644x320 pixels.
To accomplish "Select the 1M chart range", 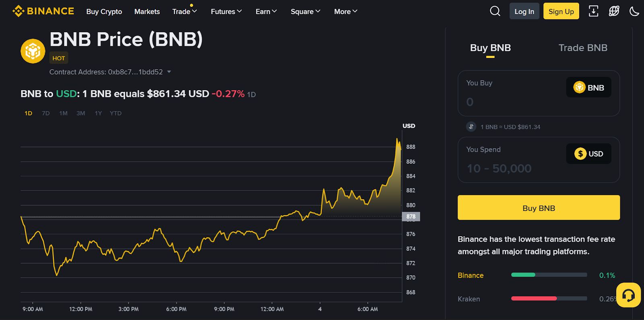I will 63,113.
